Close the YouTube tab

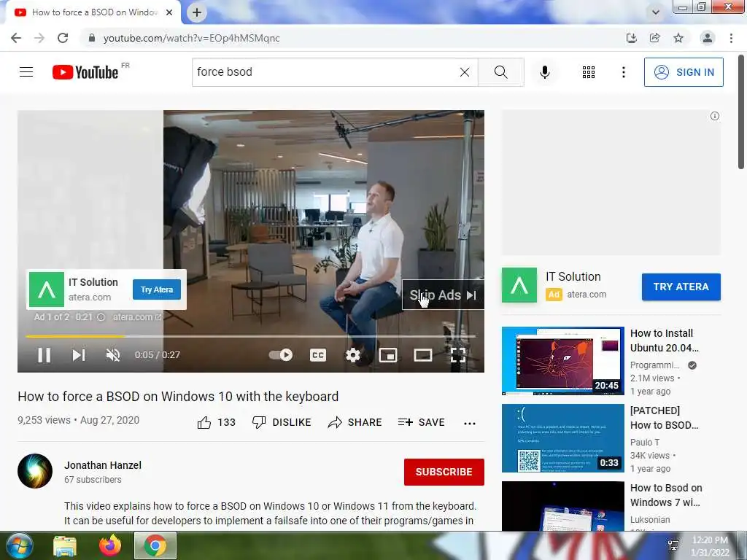(x=169, y=13)
